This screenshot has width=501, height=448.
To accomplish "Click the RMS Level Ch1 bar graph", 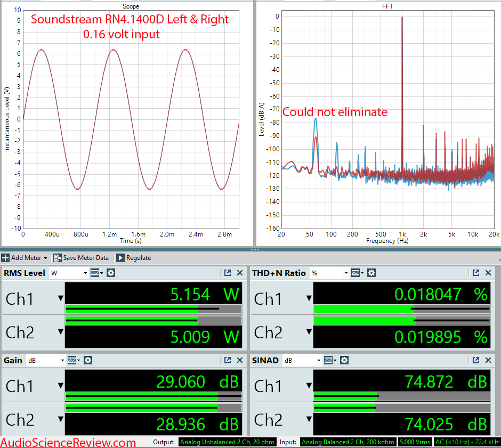I will (153, 309).
